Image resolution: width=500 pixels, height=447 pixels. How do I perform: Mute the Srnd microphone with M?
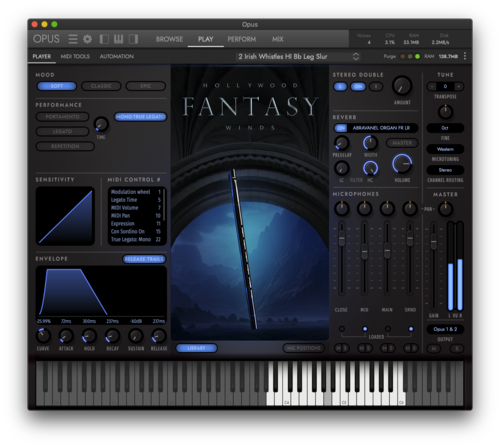(407, 348)
